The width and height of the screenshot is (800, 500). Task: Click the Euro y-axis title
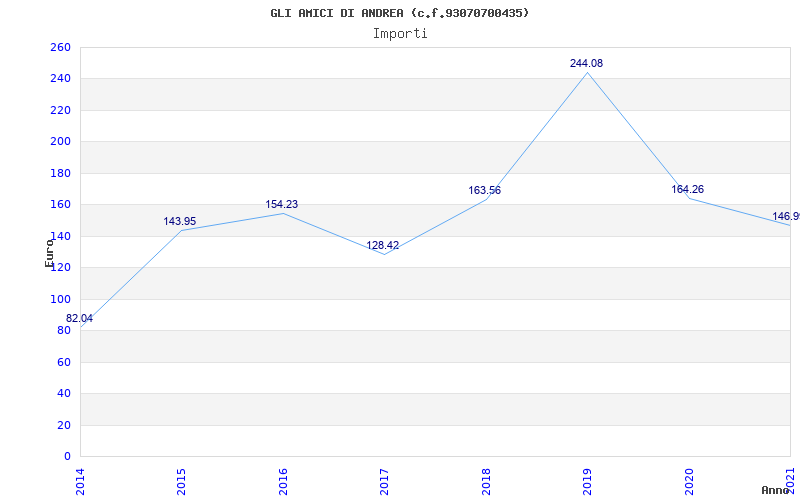[49, 254]
